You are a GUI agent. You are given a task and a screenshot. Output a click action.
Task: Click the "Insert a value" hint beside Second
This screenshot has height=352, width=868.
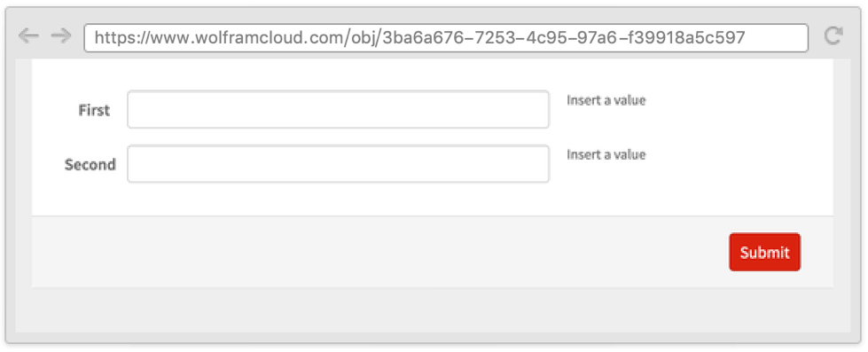[x=606, y=154]
